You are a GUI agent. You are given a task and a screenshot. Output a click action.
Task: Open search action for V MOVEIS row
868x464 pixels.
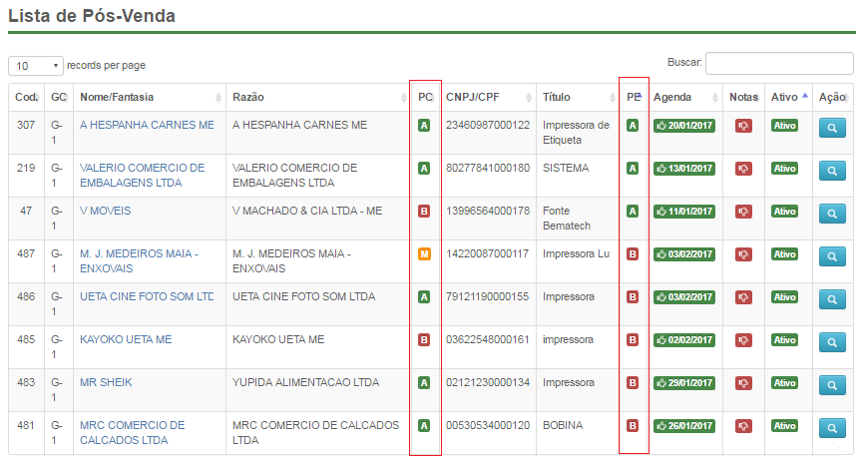tap(833, 213)
